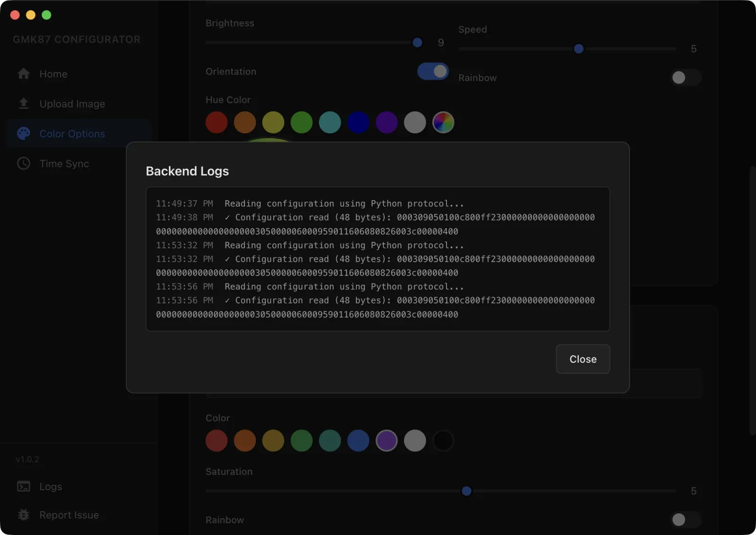Click the 11:49:37 PM log line
The width and height of the screenshot is (756, 535).
(310, 204)
